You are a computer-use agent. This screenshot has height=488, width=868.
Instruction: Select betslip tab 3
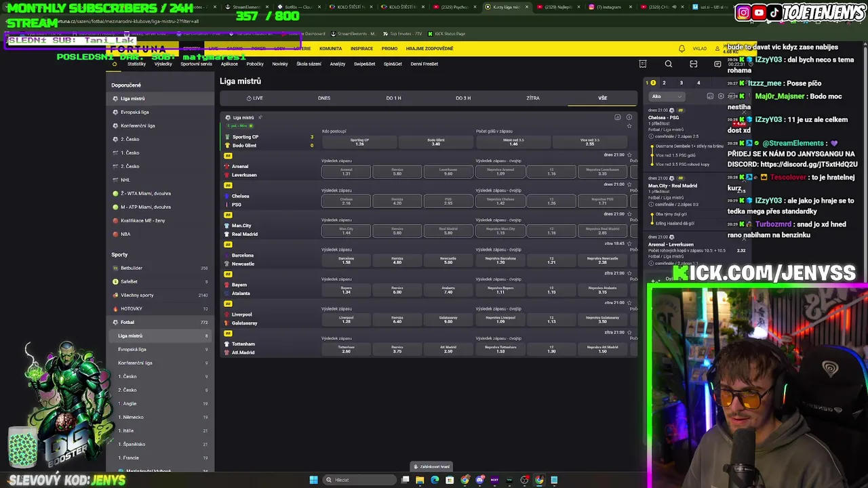point(682,83)
